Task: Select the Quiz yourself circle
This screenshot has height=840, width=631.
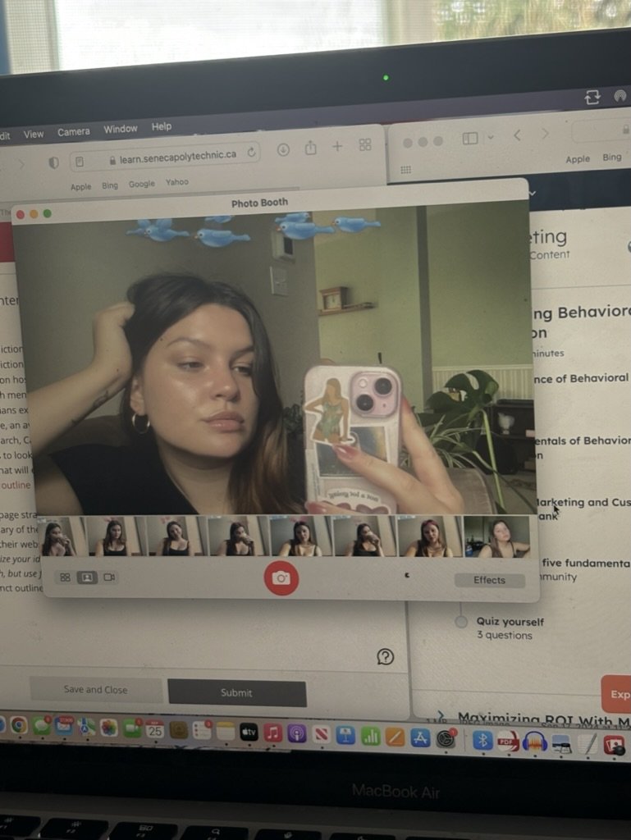Action: pos(460,622)
